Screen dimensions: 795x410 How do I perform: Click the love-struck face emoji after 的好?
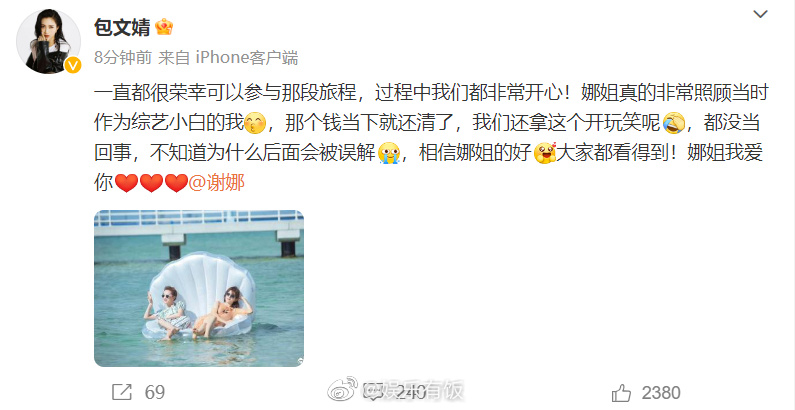[545, 153]
